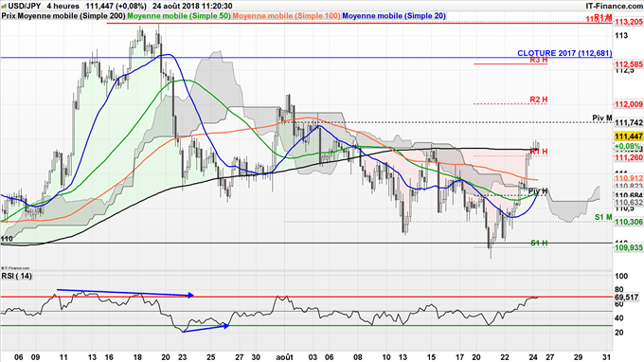Click the USD/JPY symbol title
644x362 pixels.
[25, 6]
